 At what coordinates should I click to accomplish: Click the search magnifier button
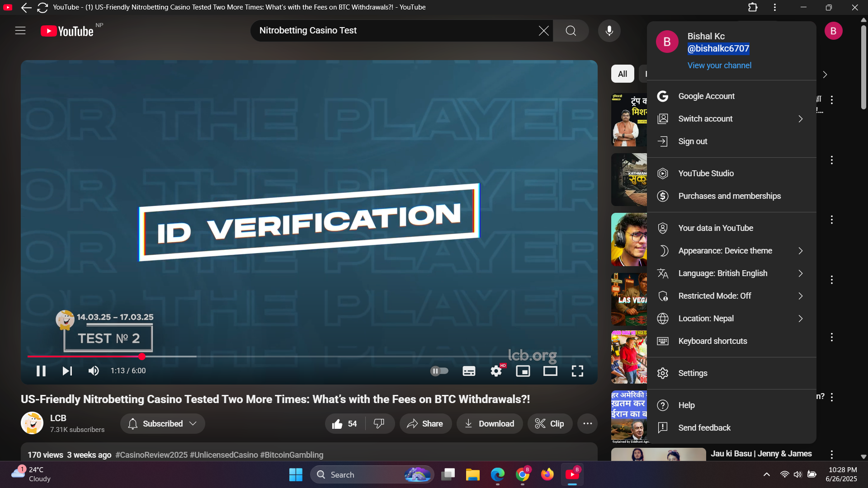coord(571,31)
